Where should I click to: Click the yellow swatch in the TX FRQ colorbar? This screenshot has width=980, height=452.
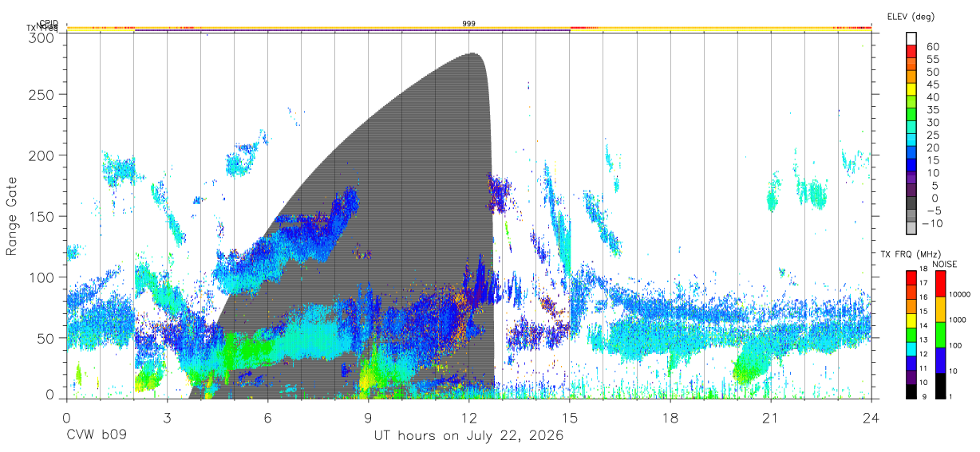pyautogui.click(x=911, y=320)
